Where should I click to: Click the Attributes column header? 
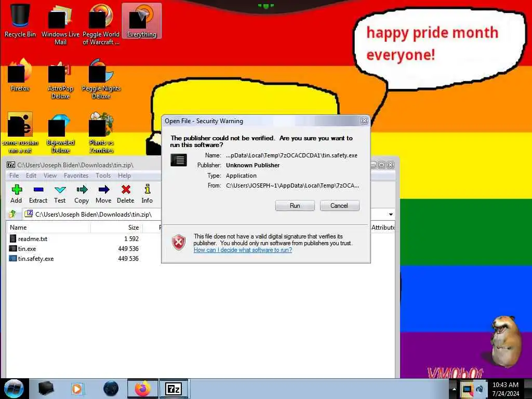click(x=383, y=228)
